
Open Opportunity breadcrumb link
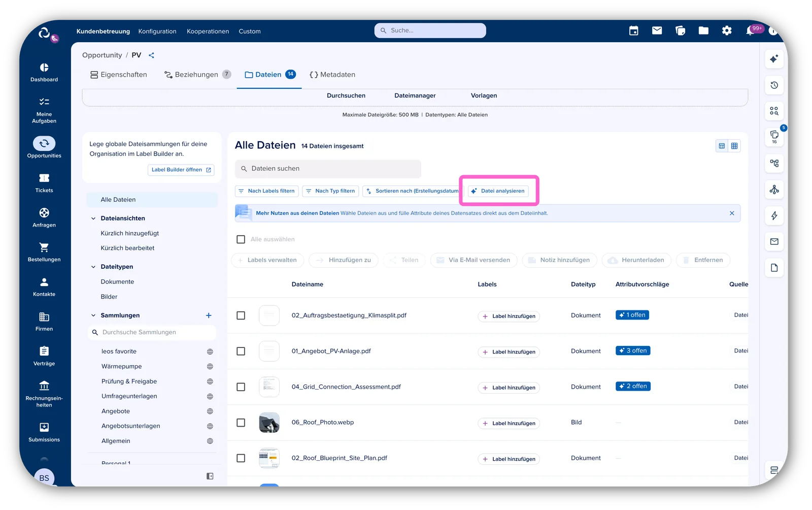point(102,55)
